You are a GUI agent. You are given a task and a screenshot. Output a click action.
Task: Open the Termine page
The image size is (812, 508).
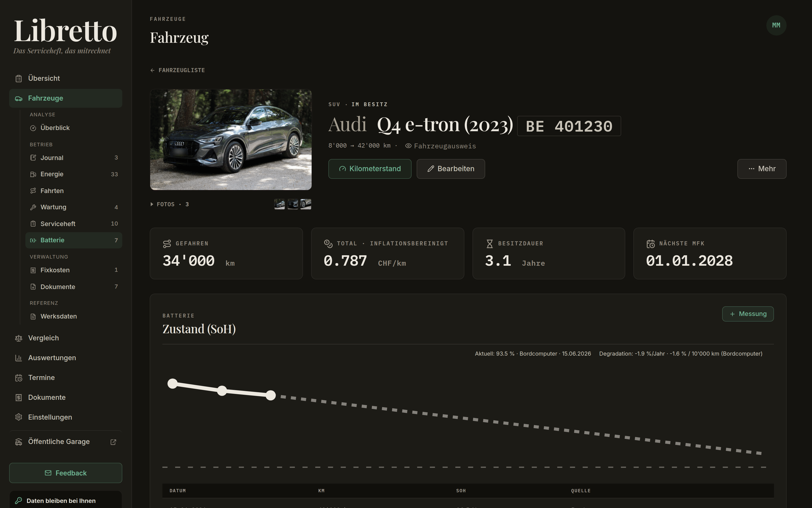tap(65, 378)
